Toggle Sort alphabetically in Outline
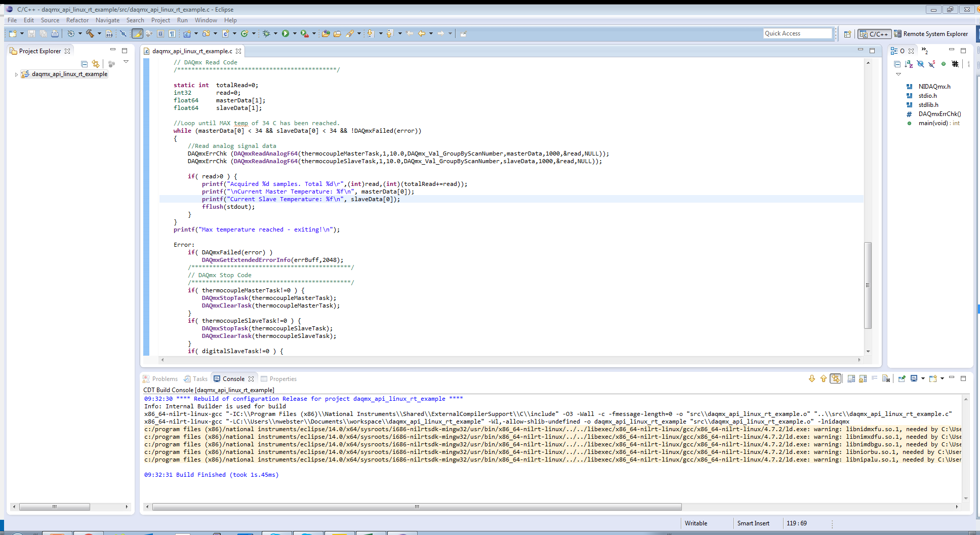Screen dimensions: 980x535 pyautogui.click(x=909, y=64)
